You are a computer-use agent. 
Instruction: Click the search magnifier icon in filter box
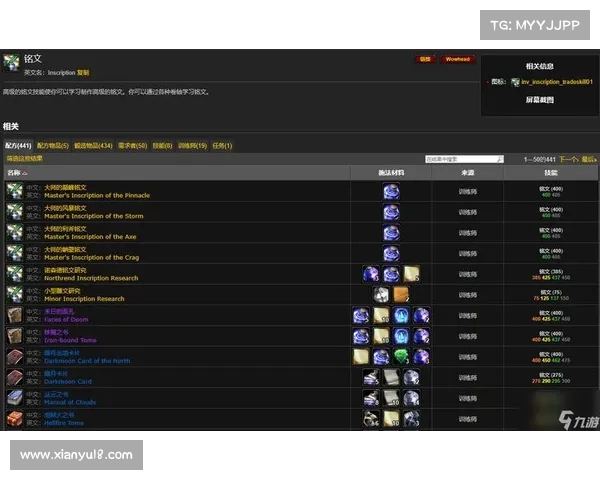pyautogui.click(x=500, y=159)
